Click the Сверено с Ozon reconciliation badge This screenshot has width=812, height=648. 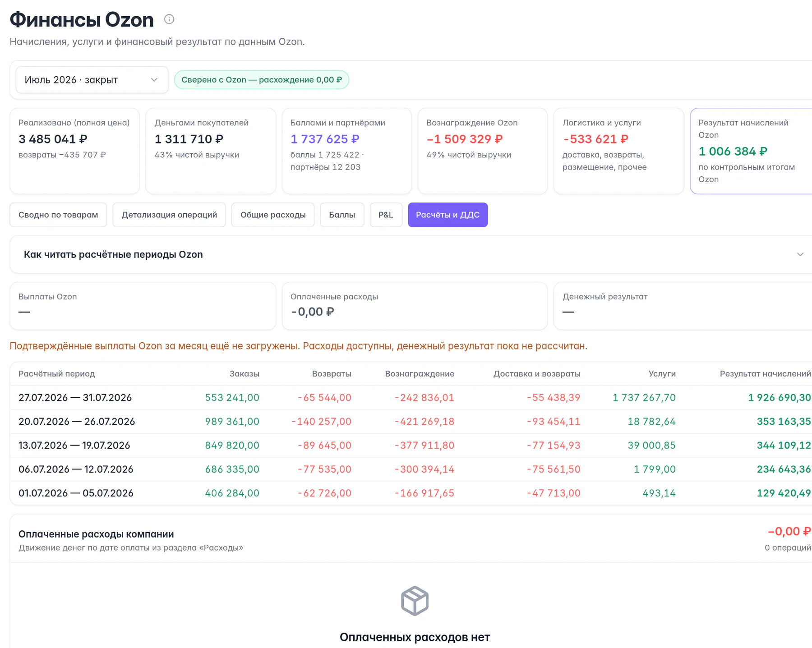262,80
